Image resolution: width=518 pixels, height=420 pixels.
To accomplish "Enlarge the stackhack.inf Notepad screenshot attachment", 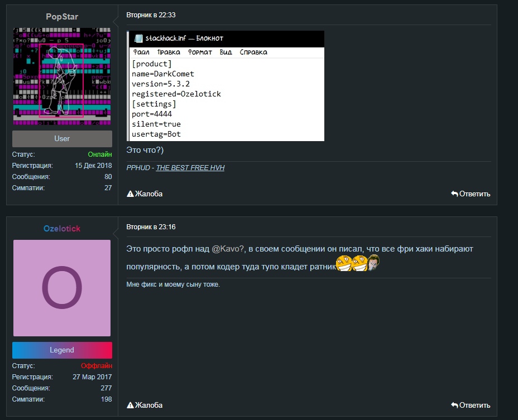I will coord(226,95).
